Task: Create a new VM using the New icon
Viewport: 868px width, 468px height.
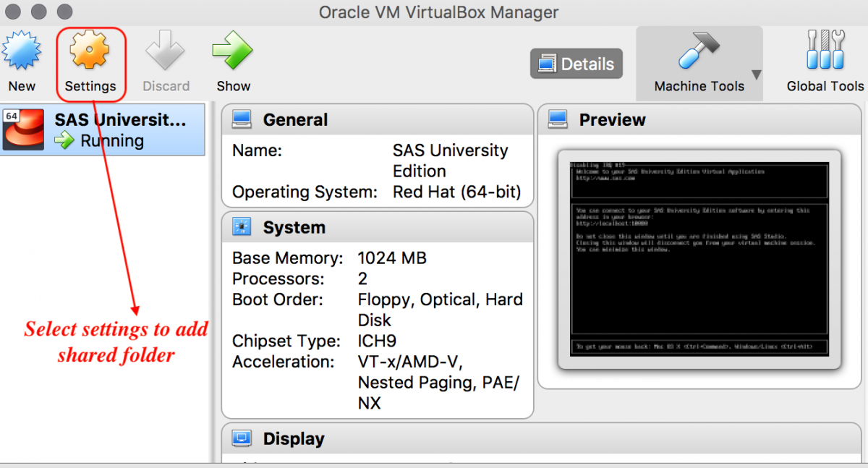Action: click(22, 51)
